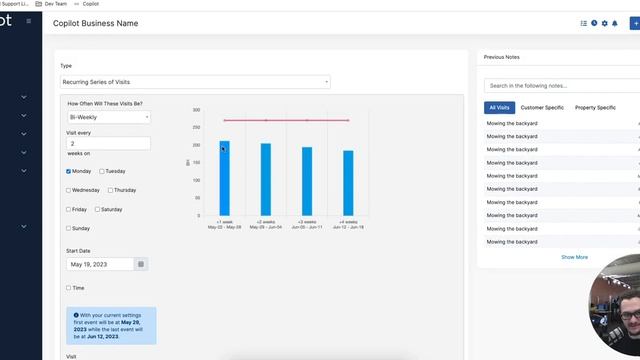Switch to the Customer Specific tab
This screenshot has width=640, height=360.
pos(542,108)
